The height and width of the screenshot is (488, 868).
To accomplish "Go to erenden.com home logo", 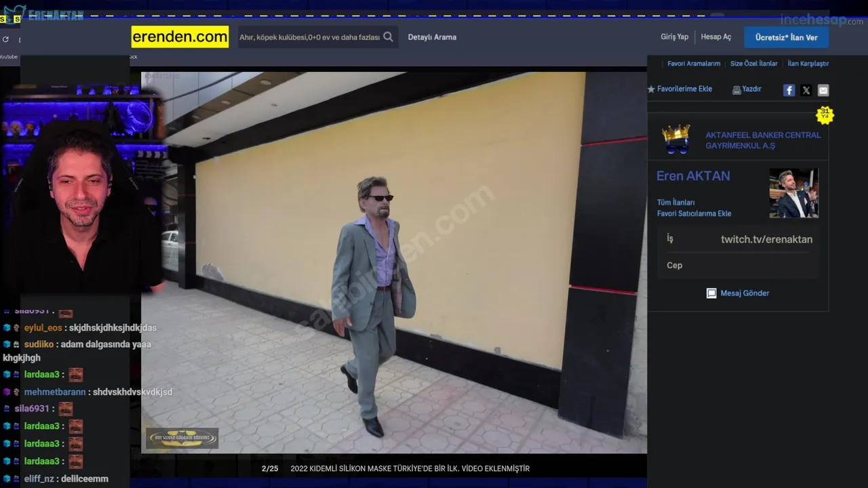I will pos(180,37).
